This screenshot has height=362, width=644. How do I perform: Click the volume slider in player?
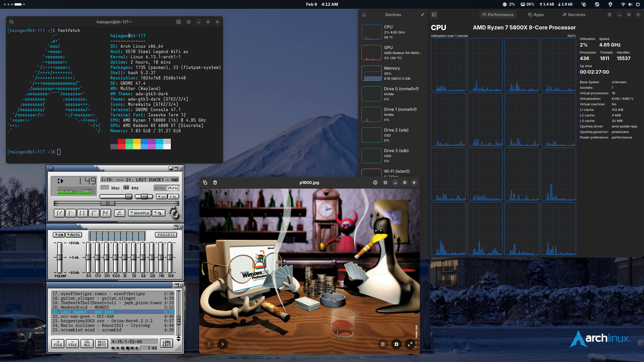[116, 197]
